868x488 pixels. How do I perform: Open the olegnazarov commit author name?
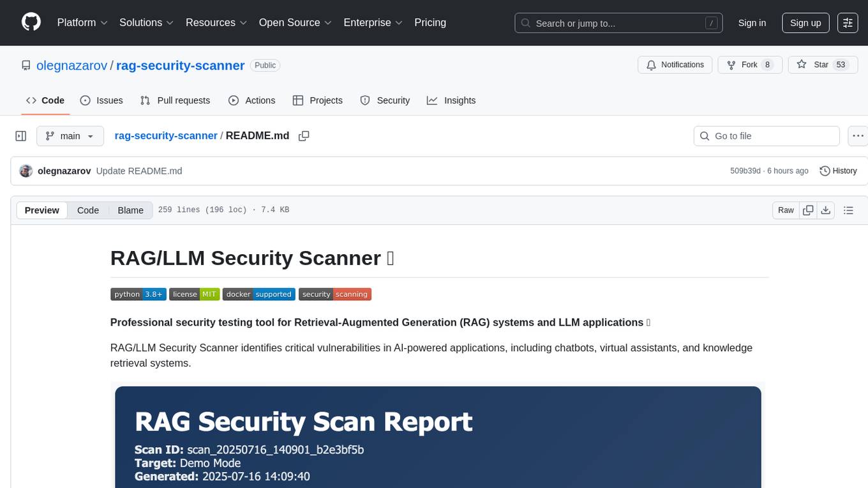click(64, 171)
